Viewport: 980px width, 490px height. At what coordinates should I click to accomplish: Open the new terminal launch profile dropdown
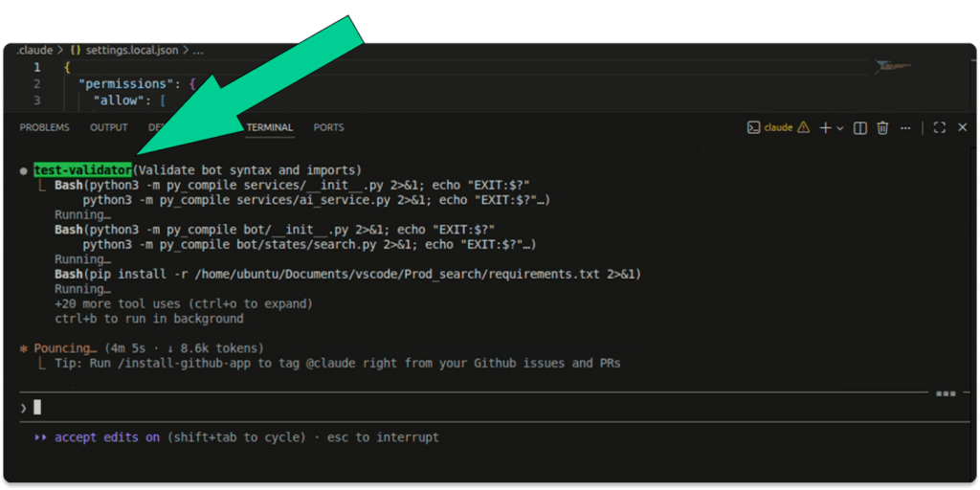(x=839, y=127)
